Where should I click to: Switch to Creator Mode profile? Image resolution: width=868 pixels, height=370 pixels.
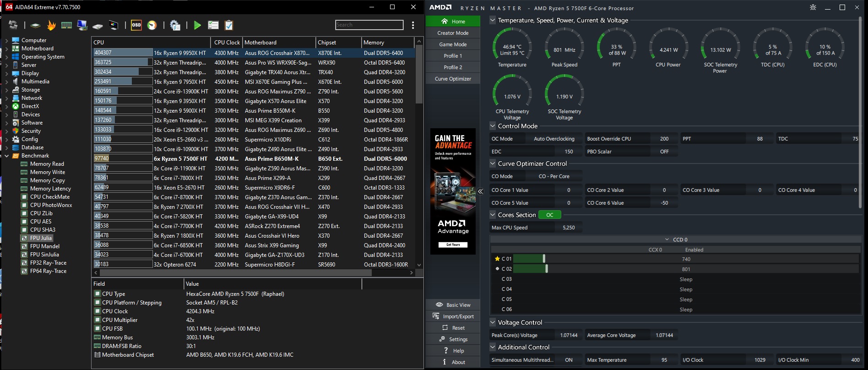[x=453, y=33]
